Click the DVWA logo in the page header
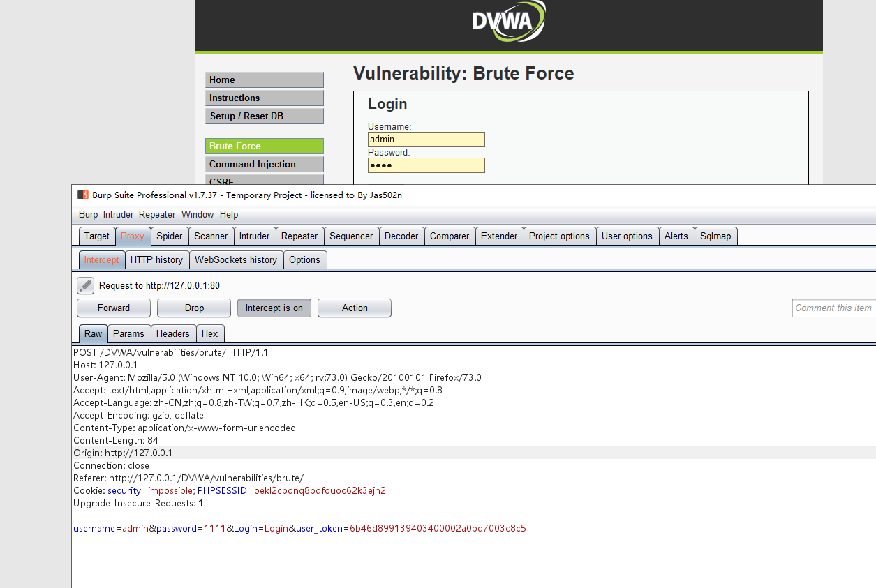 point(509,21)
